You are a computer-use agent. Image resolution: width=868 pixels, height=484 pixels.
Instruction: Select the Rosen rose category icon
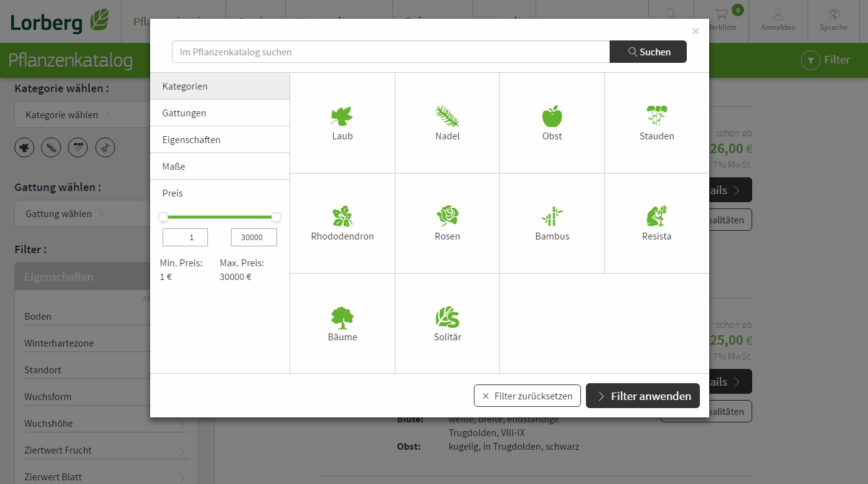click(447, 216)
